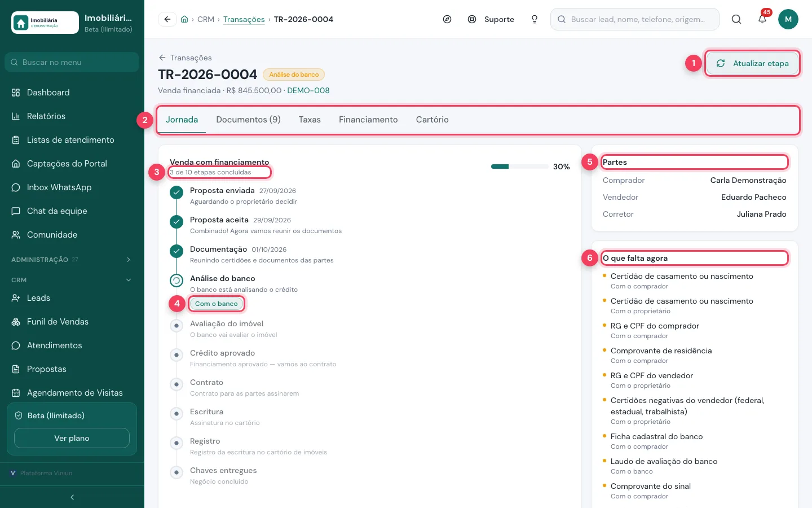This screenshot has height=508, width=812.
Task: Open notifications bell with 45 badge
Action: coord(762,19)
